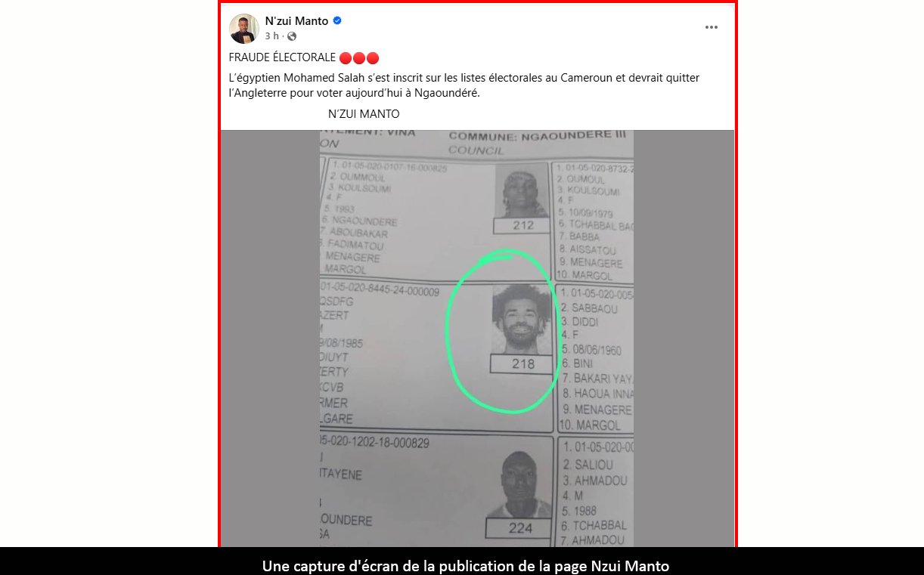Click the 'COMMUNE: NGAOUNDERE III' header
The image size is (924, 575).
(538, 136)
